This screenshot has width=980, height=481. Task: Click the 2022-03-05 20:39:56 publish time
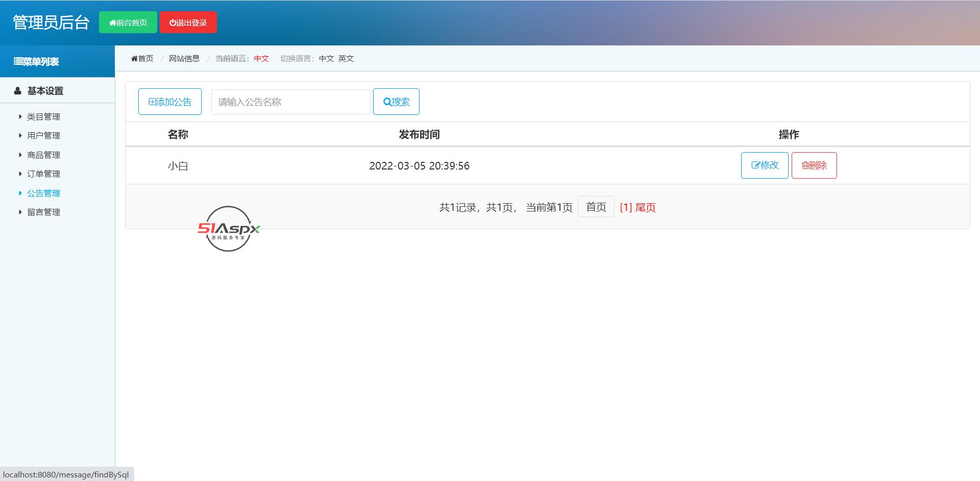point(420,166)
